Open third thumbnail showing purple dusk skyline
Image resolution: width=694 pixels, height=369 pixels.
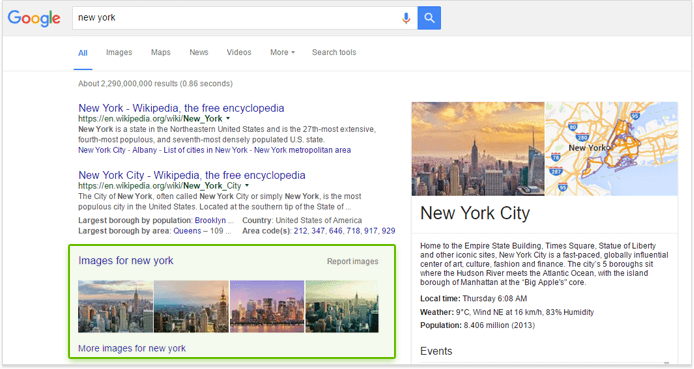pyautogui.click(x=267, y=306)
